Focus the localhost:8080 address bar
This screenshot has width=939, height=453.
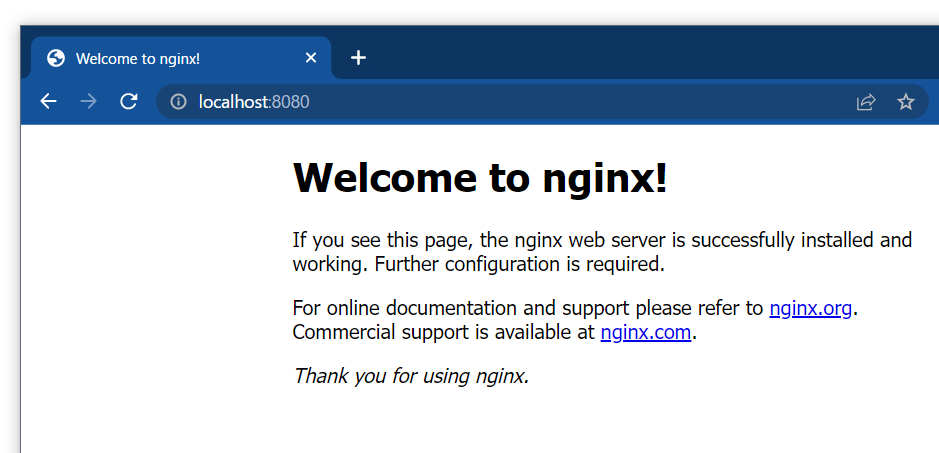[x=541, y=102]
